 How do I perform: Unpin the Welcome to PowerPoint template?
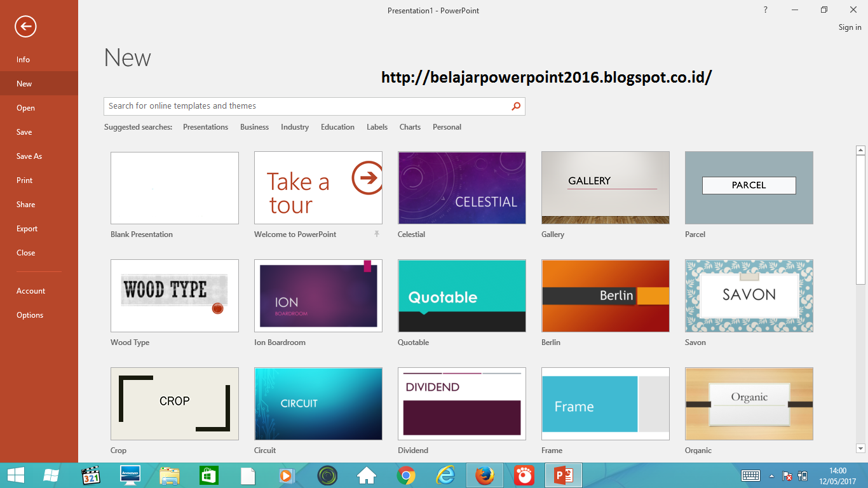(376, 234)
